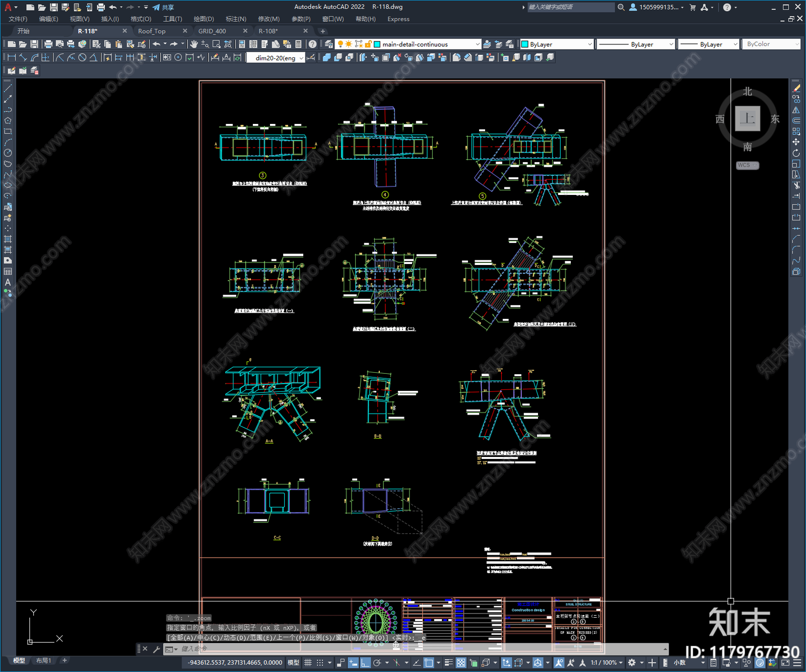Viewport: 806px width, 672px height.
Task: Select the Move tool in modify toolbar
Action: coord(796,142)
